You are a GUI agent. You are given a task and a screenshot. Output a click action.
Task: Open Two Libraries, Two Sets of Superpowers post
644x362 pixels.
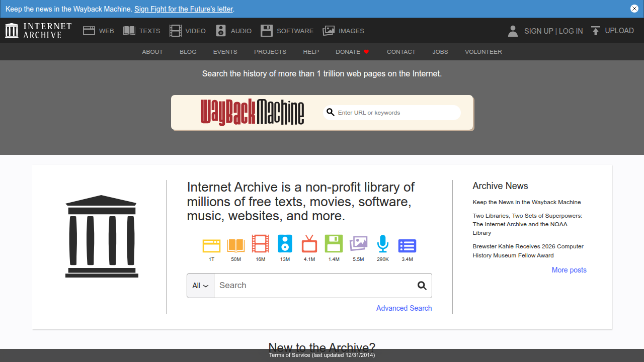point(527,224)
